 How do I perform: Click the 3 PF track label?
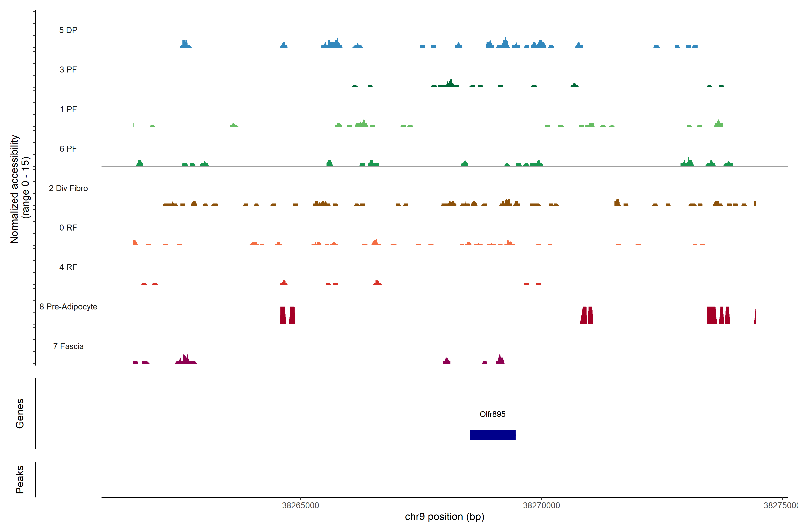68,70
